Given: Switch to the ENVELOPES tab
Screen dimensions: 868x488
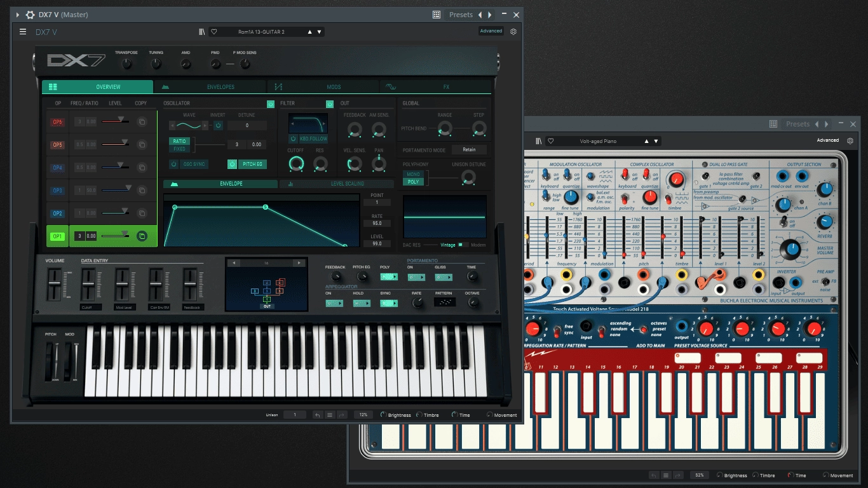Looking at the screenshot, I should tap(211, 87).
